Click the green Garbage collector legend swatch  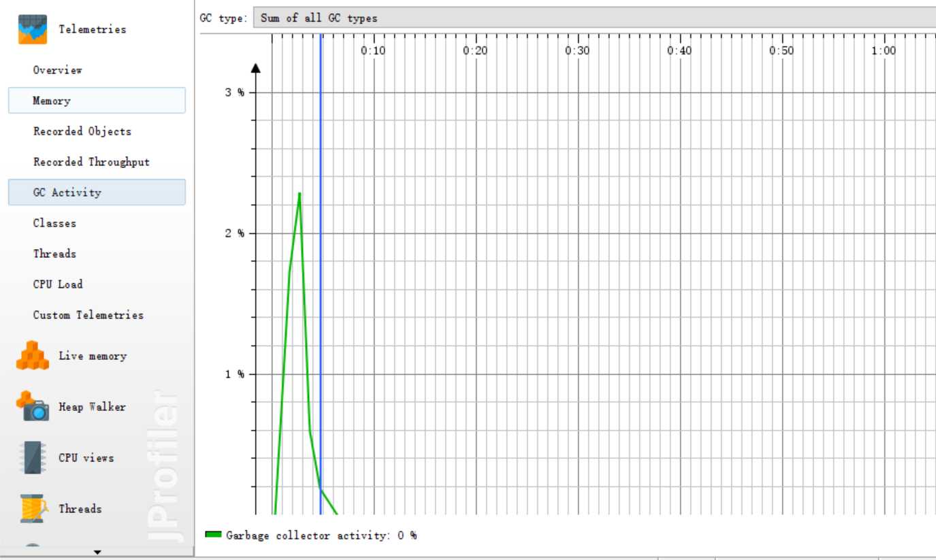(214, 536)
